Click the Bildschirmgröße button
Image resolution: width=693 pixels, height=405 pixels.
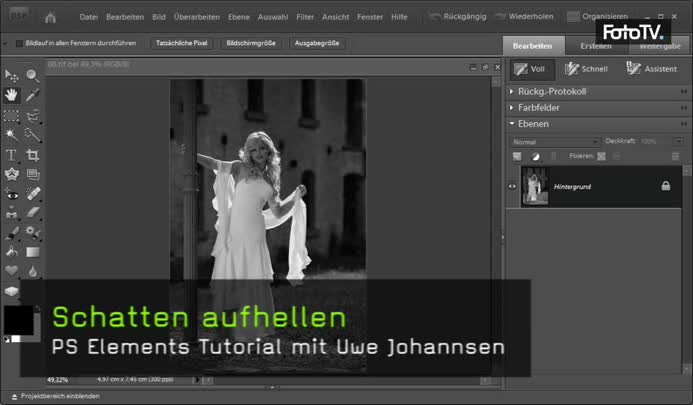(x=251, y=43)
